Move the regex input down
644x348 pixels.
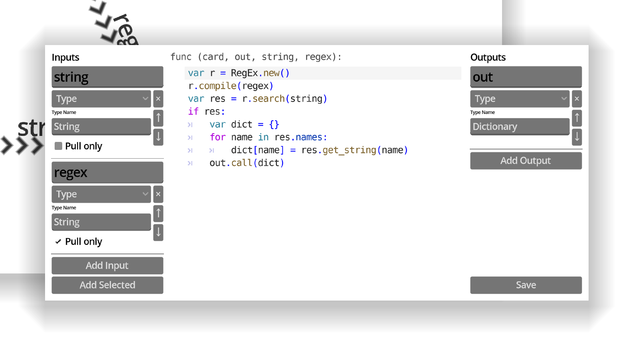(x=158, y=232)
